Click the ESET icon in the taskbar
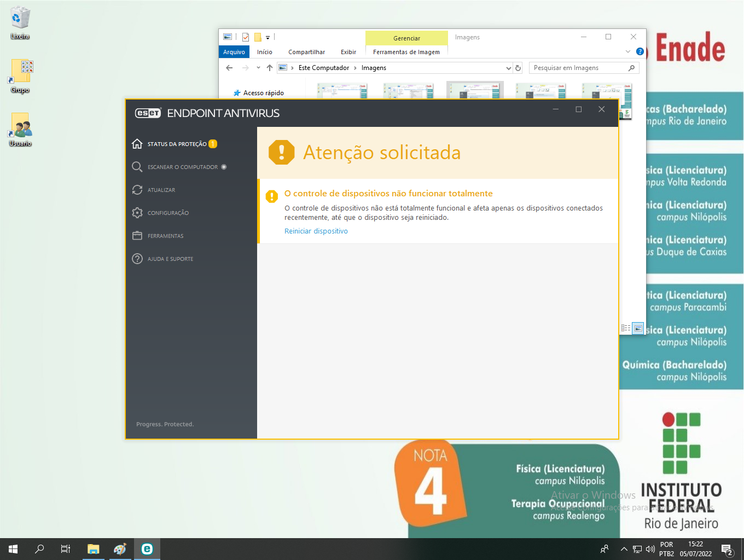This screenshot has width=744, height=560. (x=147, y=549)
